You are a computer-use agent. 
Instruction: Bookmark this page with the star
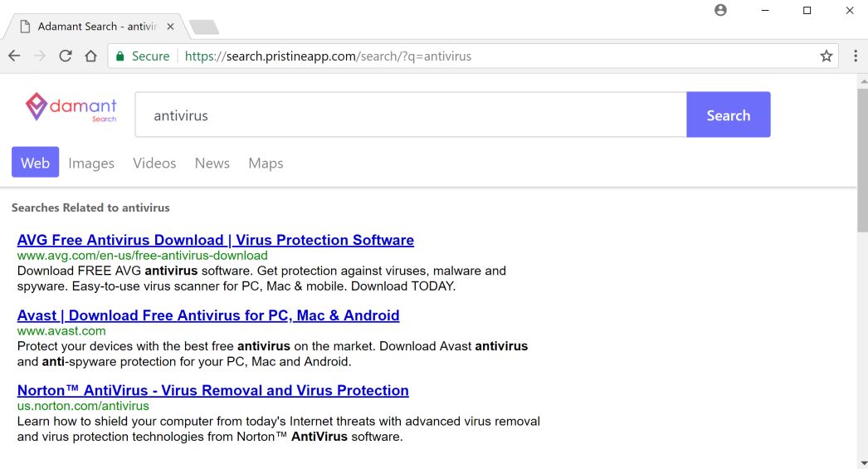click(x=827, y=56)
